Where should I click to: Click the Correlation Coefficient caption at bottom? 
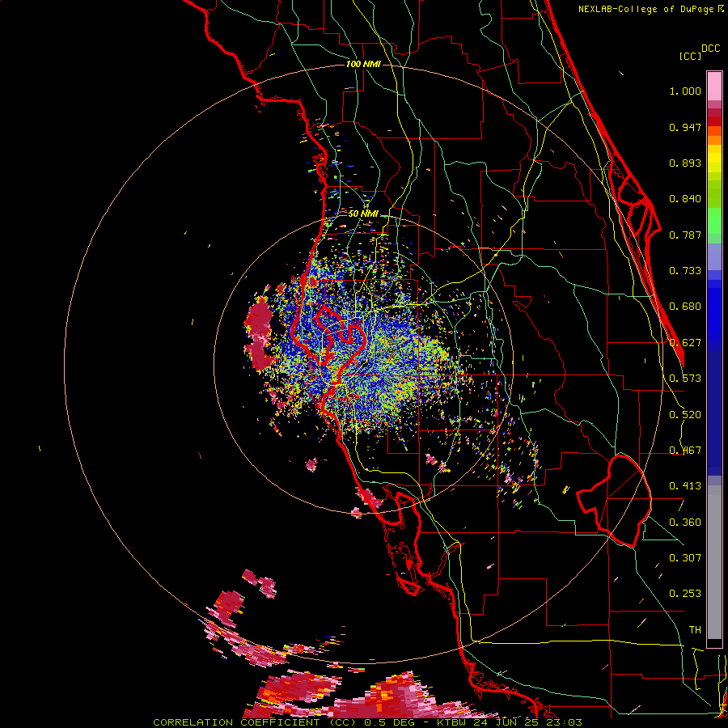point(368,722)
